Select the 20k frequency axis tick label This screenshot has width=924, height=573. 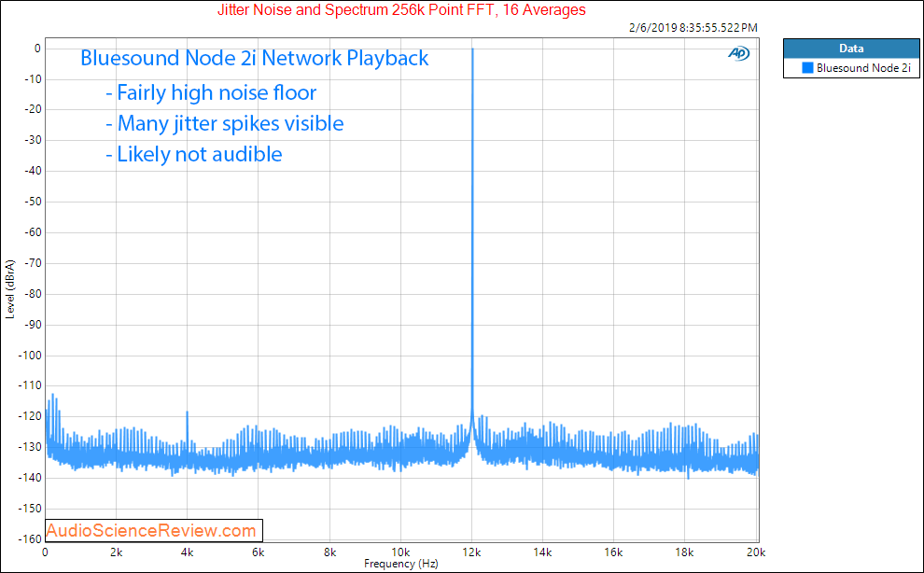(756, 552)
